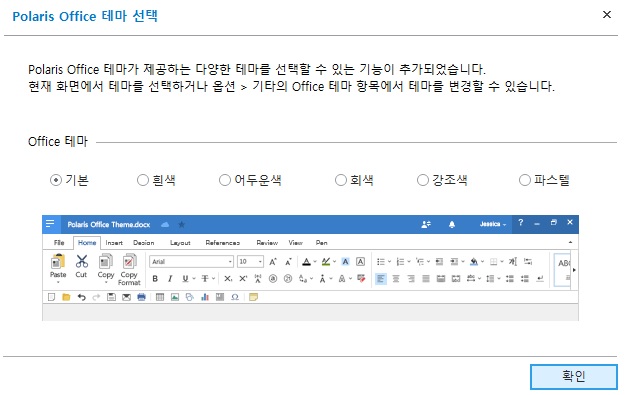Image resolution: width=625 pixels, height=395 pixels.
Task: Click the bullet list icon in preview
Action: tap(381, 262)
